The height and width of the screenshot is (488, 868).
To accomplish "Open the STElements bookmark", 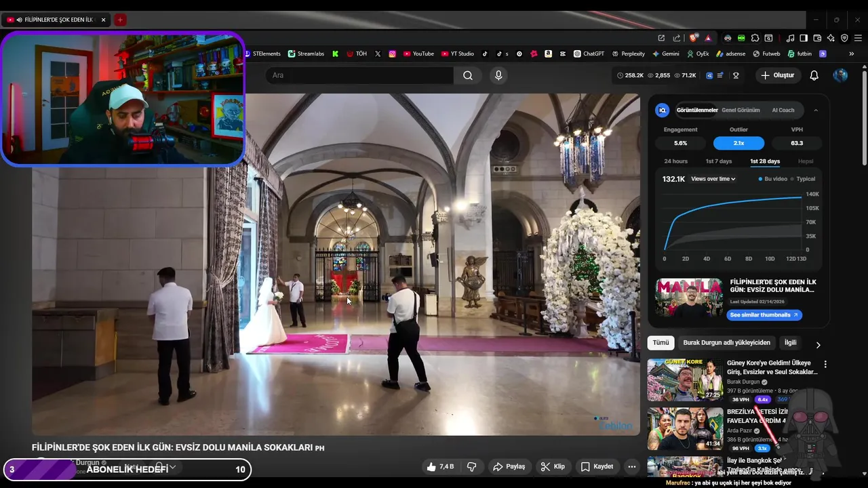I will tap(262, 54).
